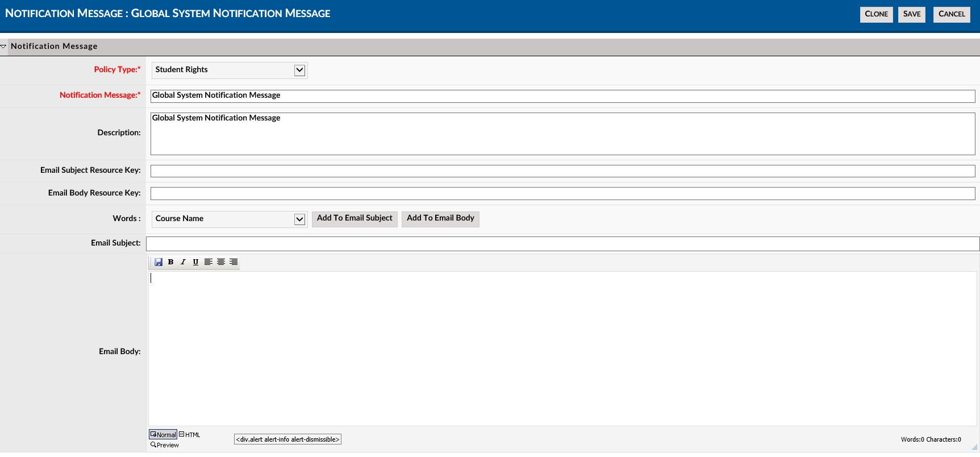This screenshot has height=457, width=980.
Task: Click Add To Email Body button
Action: coord(440,219)
